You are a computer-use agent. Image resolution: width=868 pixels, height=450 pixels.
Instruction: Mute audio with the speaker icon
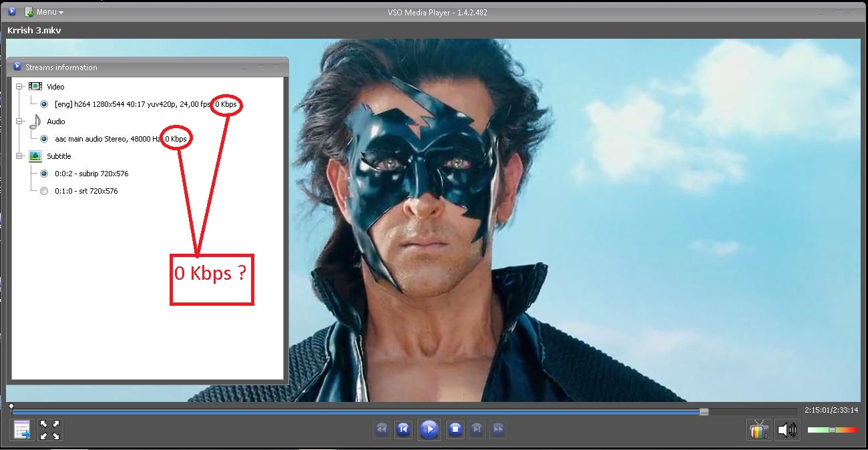pos(787,430)
